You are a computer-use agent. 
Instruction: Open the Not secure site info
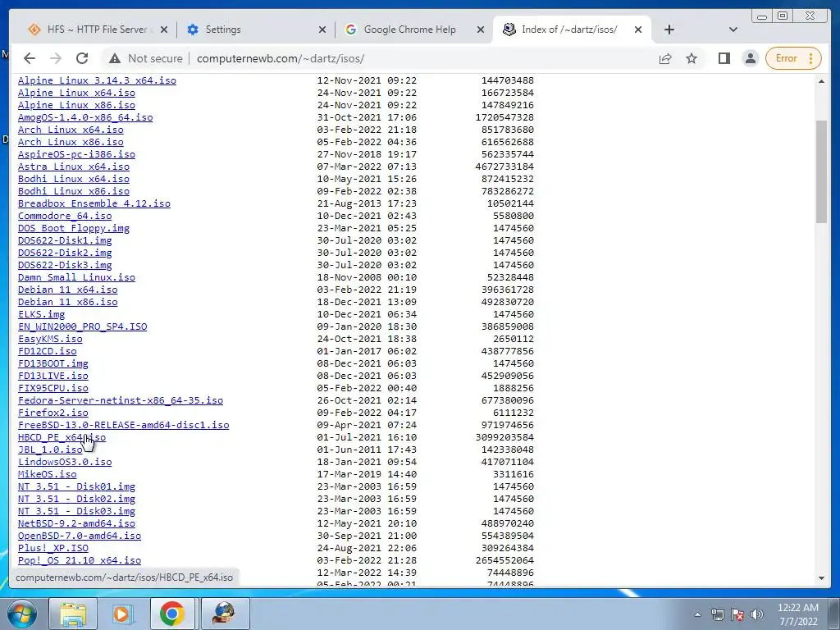click(x=146, y=58)
